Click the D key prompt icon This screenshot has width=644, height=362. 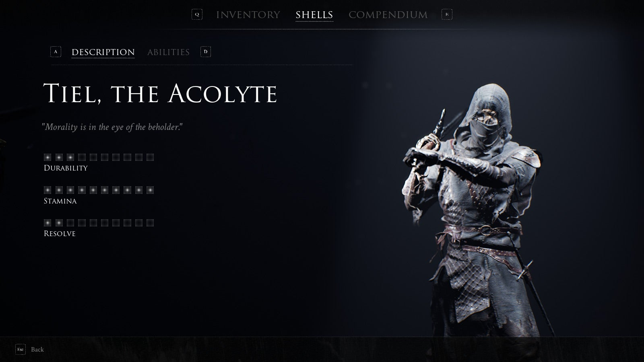(206, 52)
